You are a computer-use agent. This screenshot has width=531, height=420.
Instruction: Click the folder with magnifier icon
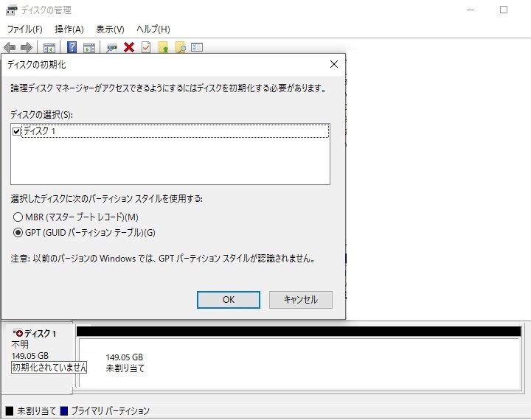click(181, 47)
